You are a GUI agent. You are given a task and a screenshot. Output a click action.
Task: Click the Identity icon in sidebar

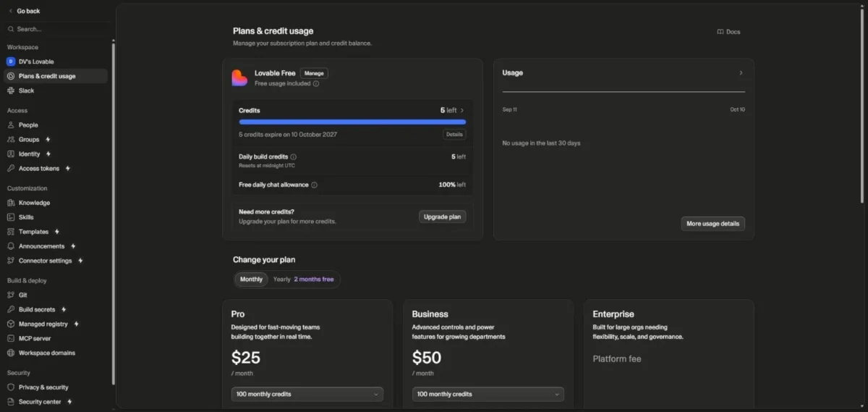pyautogui.click(x=11, y=154)
